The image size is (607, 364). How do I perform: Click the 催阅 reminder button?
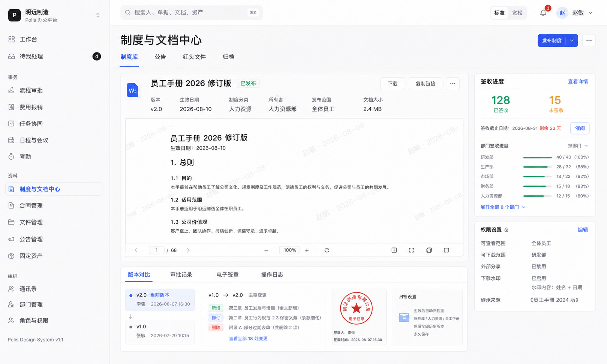[580, 128]
